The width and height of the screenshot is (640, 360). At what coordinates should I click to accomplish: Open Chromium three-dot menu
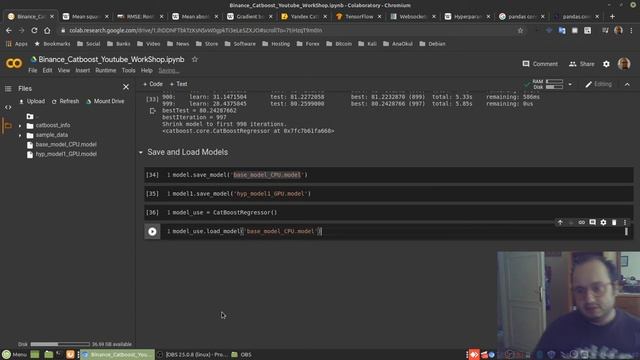pos(631,31)
